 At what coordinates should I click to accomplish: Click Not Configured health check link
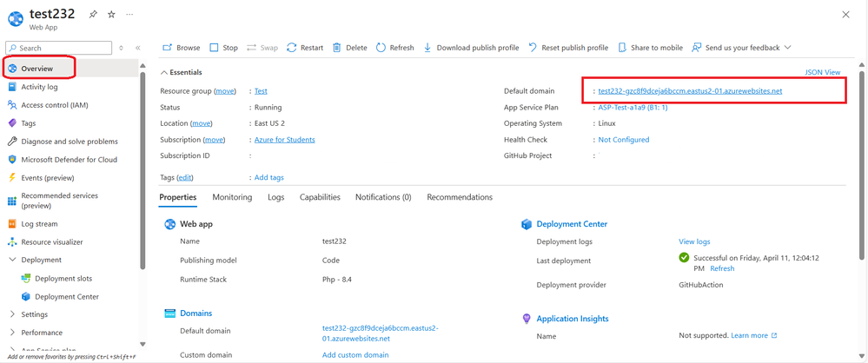623,140
